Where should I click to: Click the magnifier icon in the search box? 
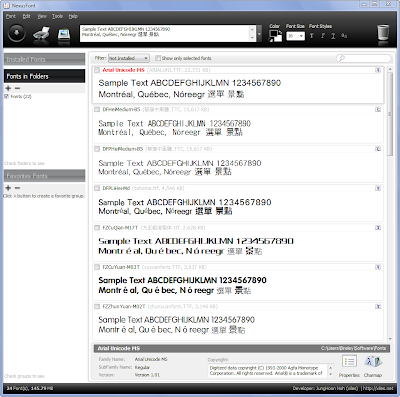[341, 58]
